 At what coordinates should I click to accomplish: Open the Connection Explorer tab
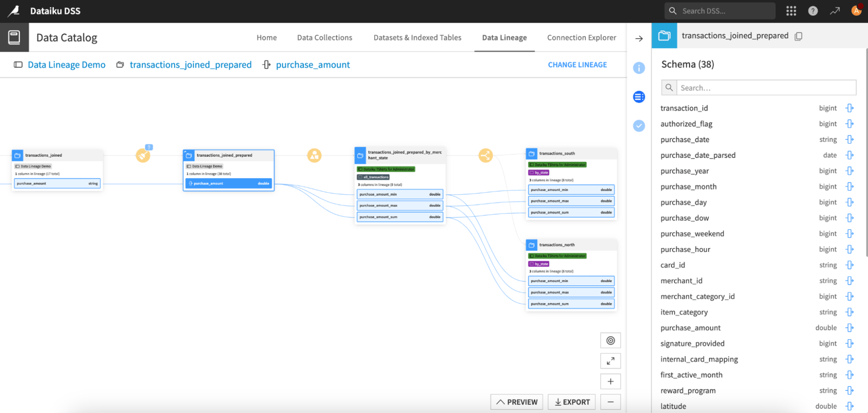pos(582,38)
